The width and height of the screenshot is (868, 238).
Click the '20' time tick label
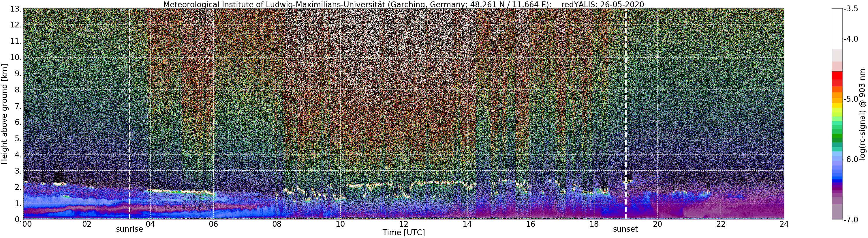[657, 224]
